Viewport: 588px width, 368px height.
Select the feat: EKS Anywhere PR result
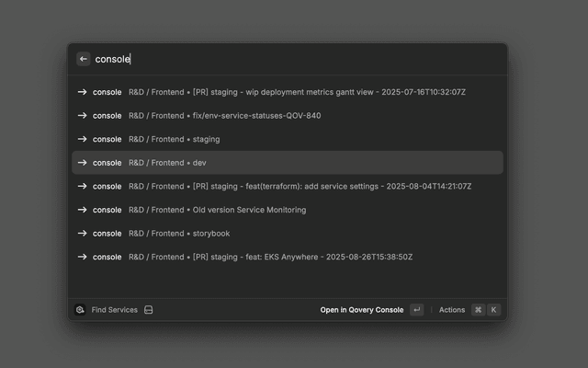point(302,257)
